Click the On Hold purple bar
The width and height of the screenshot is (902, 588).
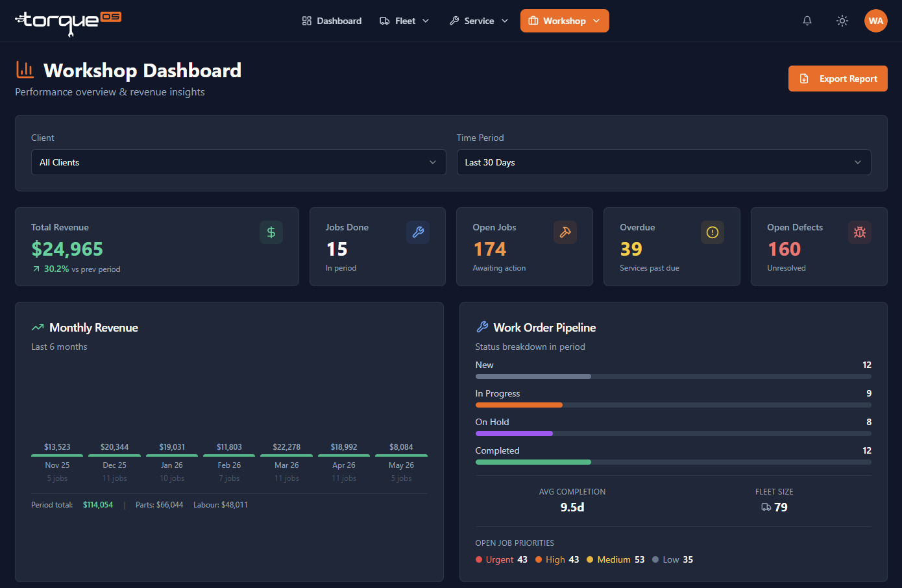514,434
